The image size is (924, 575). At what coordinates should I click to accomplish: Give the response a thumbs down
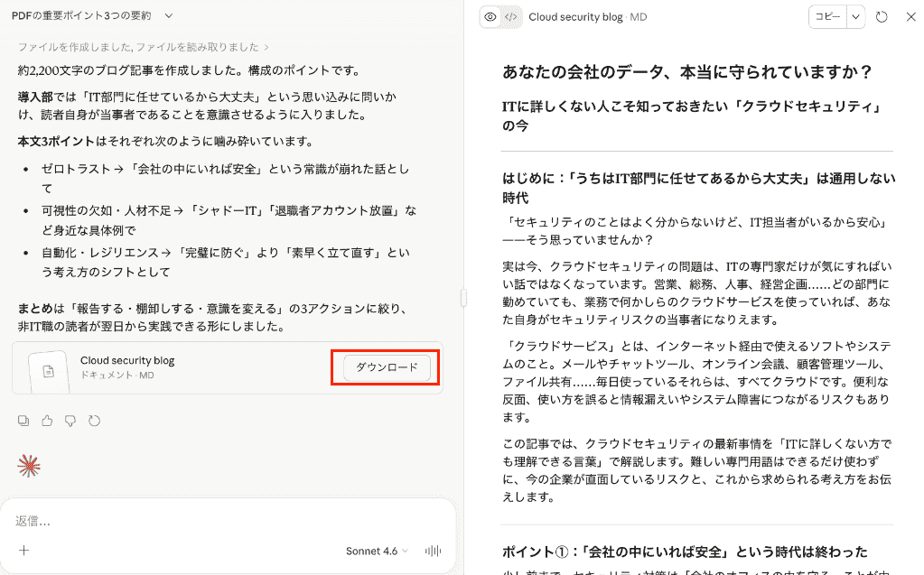[70, 421]
